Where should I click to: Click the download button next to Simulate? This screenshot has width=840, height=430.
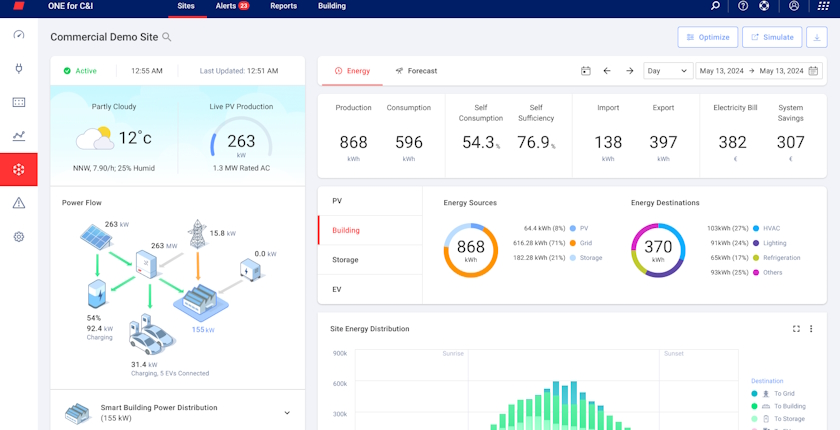(817, 37)
